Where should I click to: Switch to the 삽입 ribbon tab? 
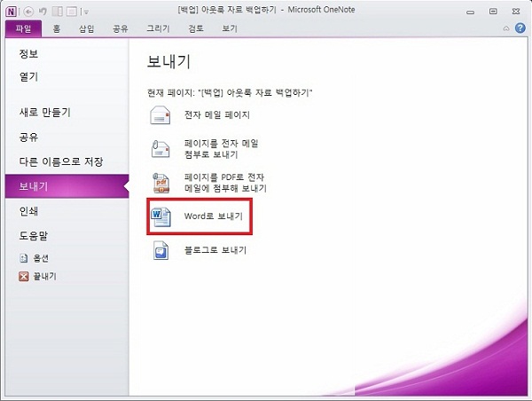click(86, 29)
